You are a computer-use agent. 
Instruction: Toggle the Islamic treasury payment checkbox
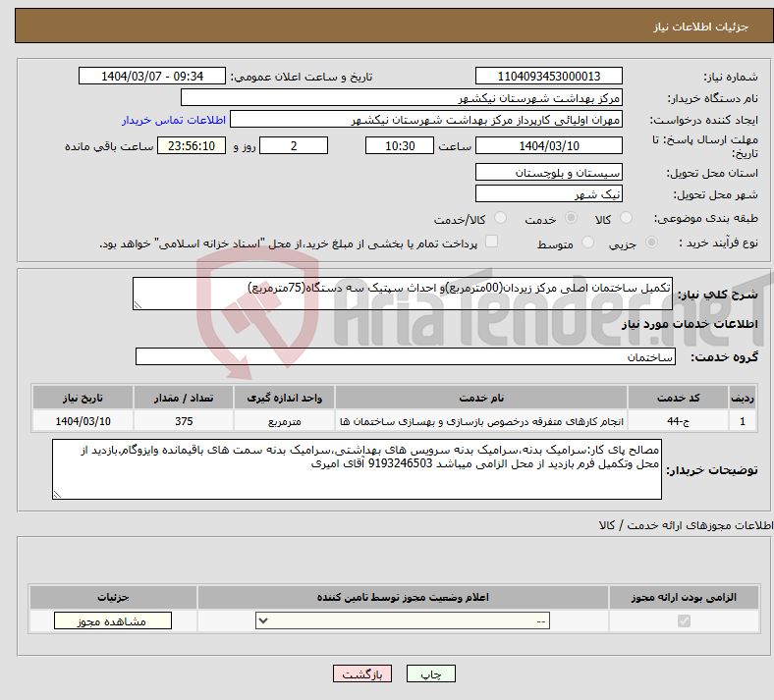coord(492,242)
